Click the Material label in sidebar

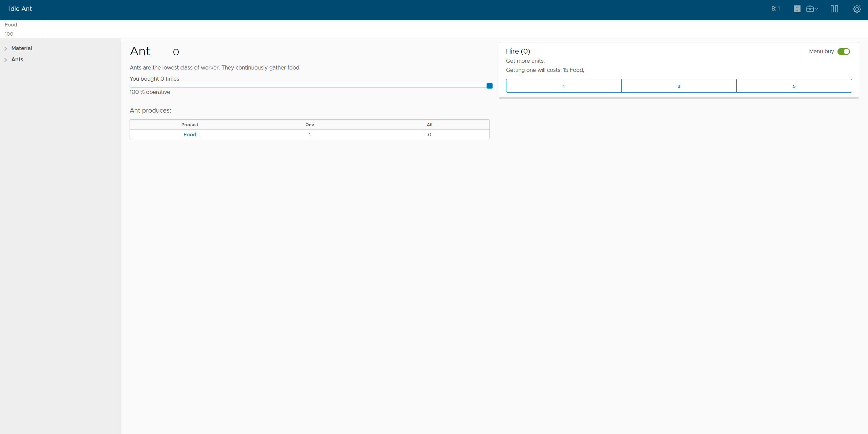22,48
